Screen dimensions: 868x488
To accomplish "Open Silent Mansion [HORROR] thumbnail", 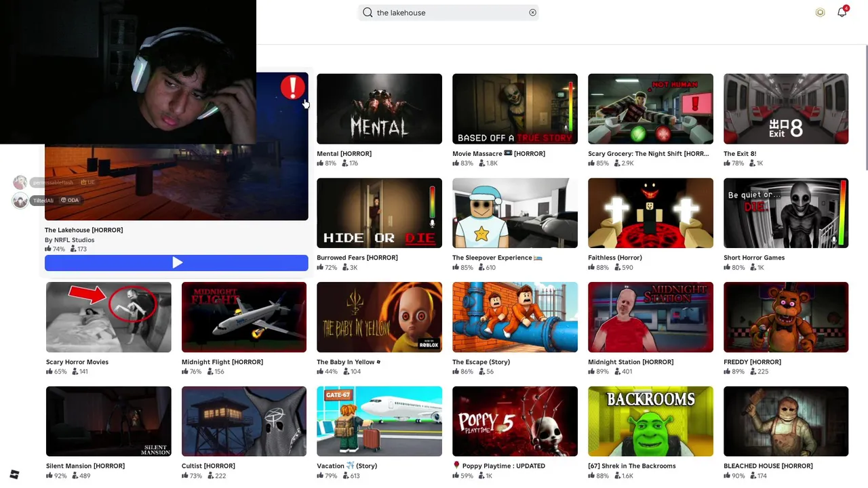I will 108,421.
